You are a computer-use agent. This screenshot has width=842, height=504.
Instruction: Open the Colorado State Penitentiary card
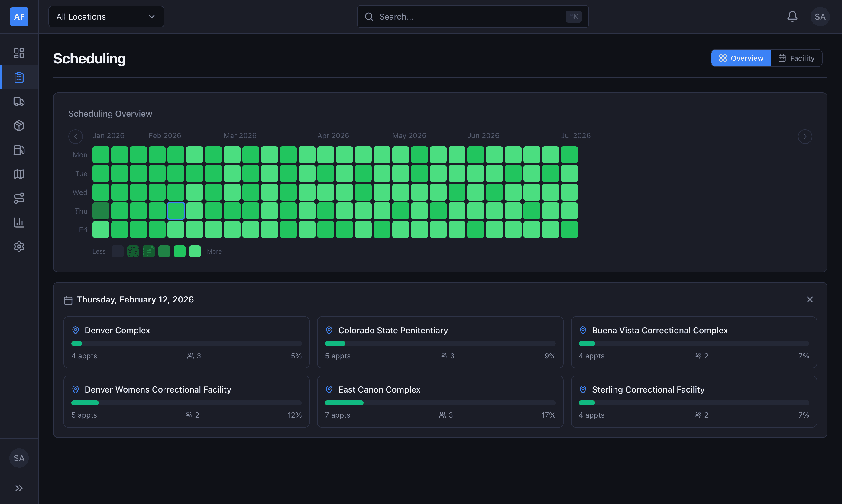(440, 342)
